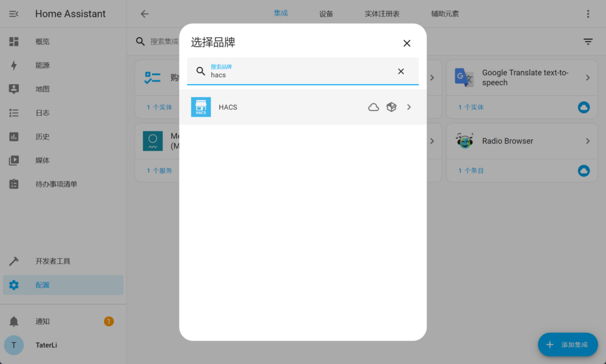This screenshot has height=364, width=606.
Task: Click the Google Translate text-to-speech title
Action: pyautogui.click(x=525, y=78)
